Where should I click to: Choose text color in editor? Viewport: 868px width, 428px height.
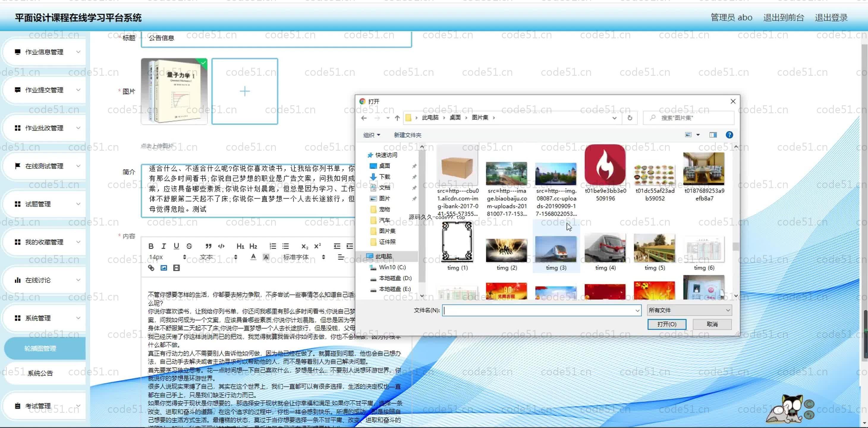(253, 257)
